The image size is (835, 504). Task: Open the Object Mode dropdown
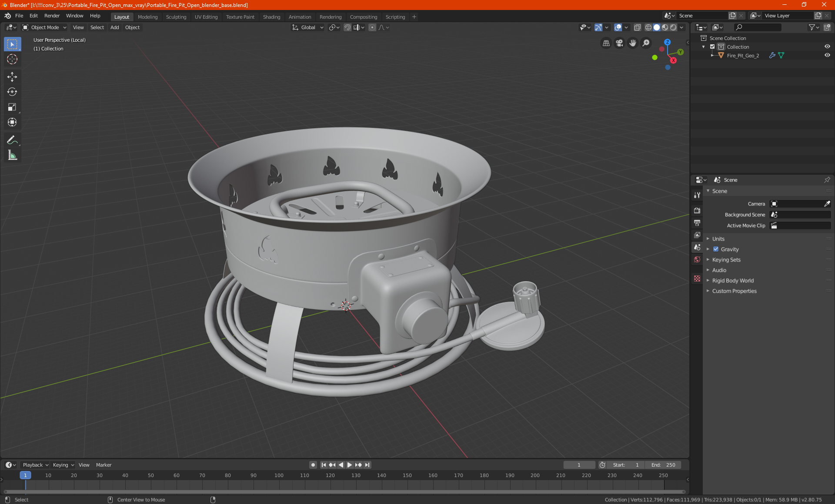pyautogui.click(x=44, y=27)
